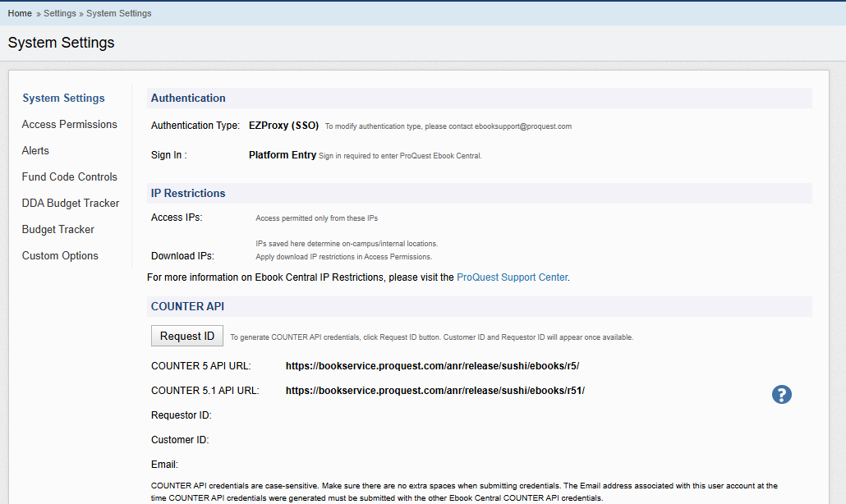Viewport: 846px width, 504px height.
Task: Open Custom Options sidebar item
Action: pos(61,256)
